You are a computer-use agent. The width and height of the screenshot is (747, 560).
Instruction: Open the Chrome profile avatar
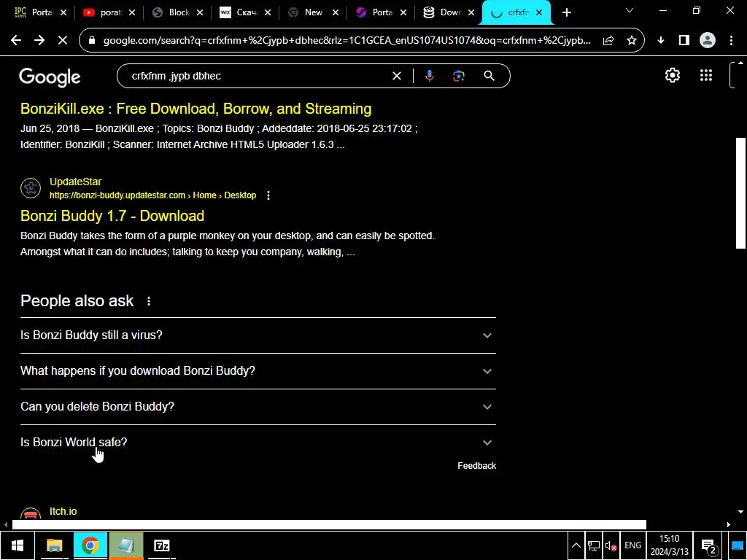click(x=708, y=41)
